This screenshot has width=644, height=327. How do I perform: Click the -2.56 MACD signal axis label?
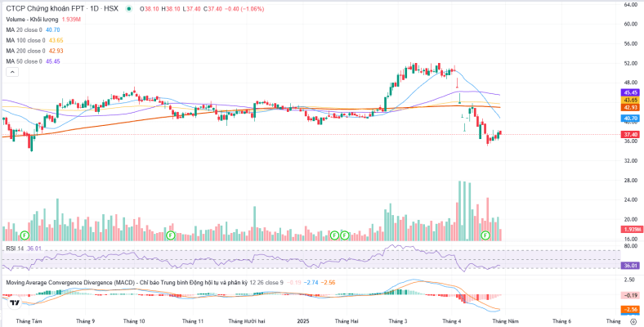coord(630,309)
